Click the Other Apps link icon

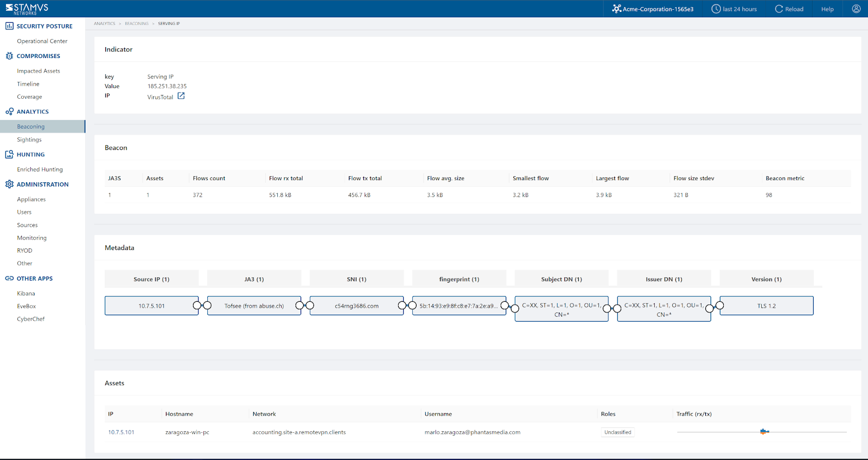coord(9,278)
